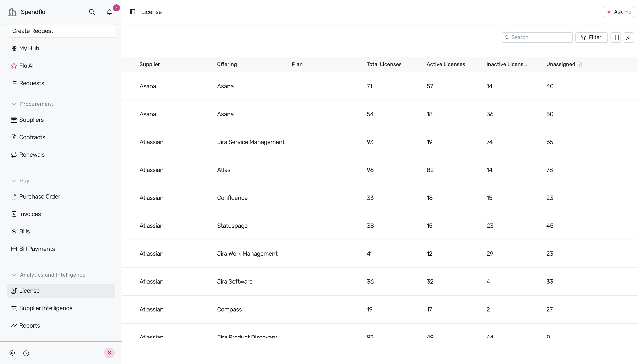Screen dimensions: 641x364
Task: Click the Active Licenses column header
Action: [x=445, y=64]
